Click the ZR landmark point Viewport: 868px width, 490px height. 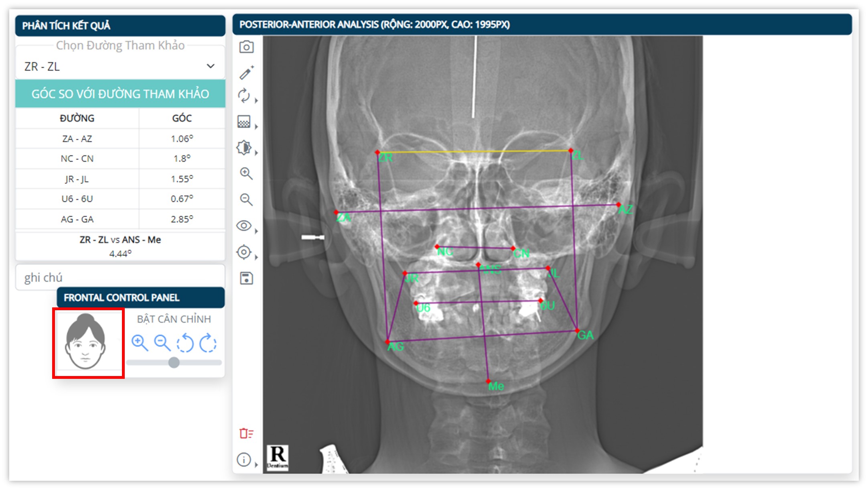click(x=377, y=152)
